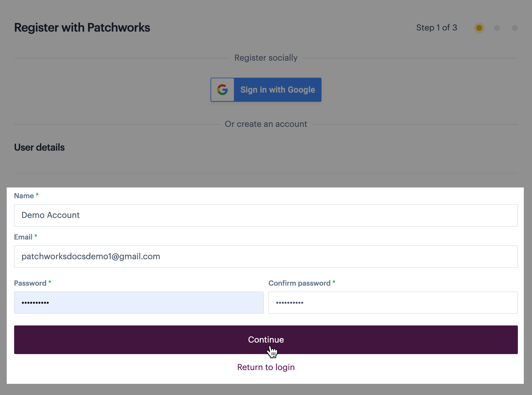
Task: Select the third step indicator dot
Action: click(515, 28)
